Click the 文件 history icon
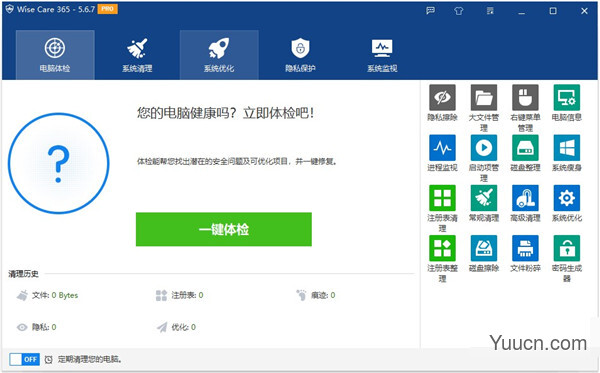This screenshot has height=373, width=600. click(22, 295)
